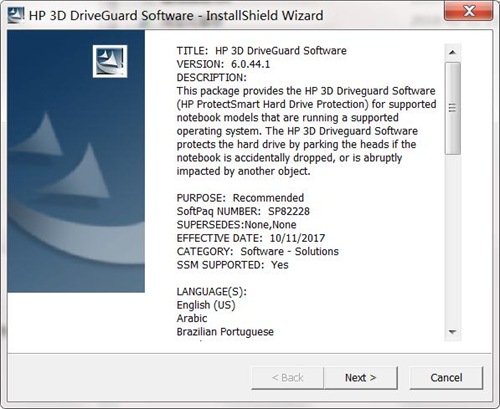Click the InstallShield logo on the blue banner

click(x=110, y=61)
